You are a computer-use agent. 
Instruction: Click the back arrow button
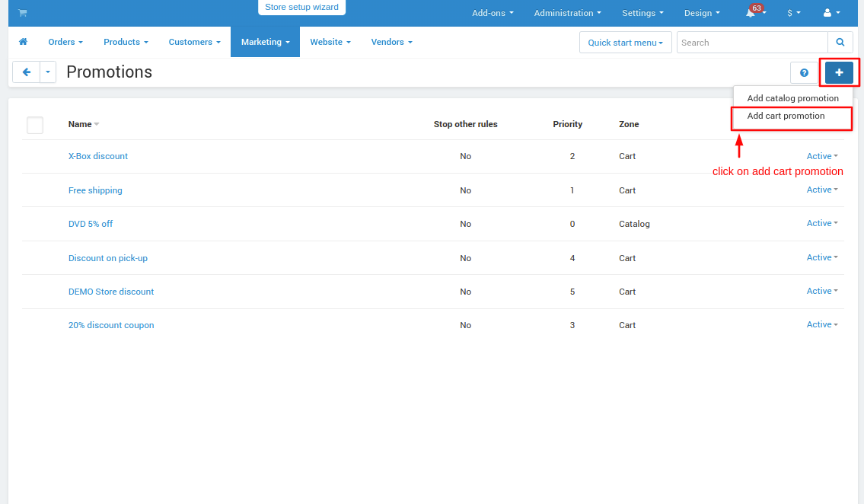point(26,72)
